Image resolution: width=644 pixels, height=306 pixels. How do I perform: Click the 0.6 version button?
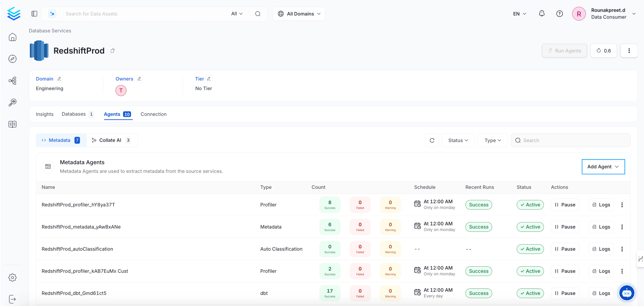[604, 51]
